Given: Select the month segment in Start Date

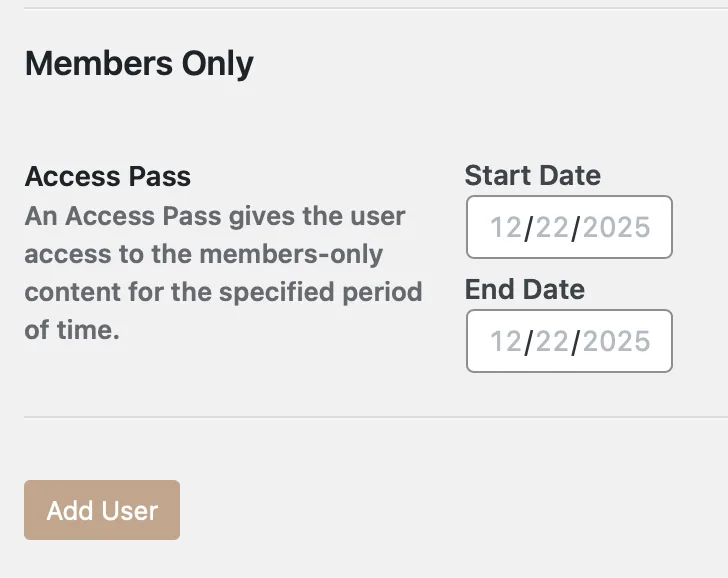Looking at the screenshot, I should pyautogui.click(x=506, y=227).
